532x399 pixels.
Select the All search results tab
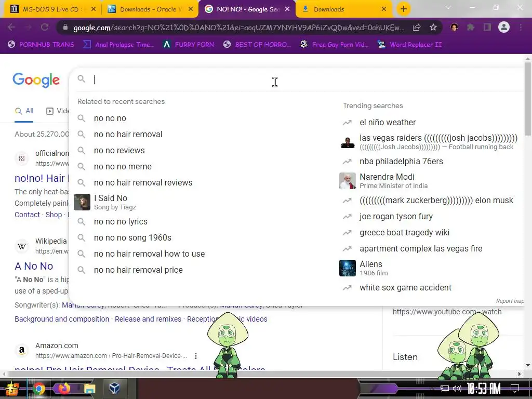[x=24, y=111]
